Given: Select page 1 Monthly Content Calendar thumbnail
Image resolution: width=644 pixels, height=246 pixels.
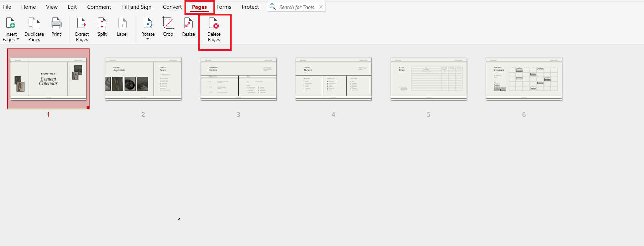Looking at the screenshot, I should pyautogui.click(x=48, y=79).
